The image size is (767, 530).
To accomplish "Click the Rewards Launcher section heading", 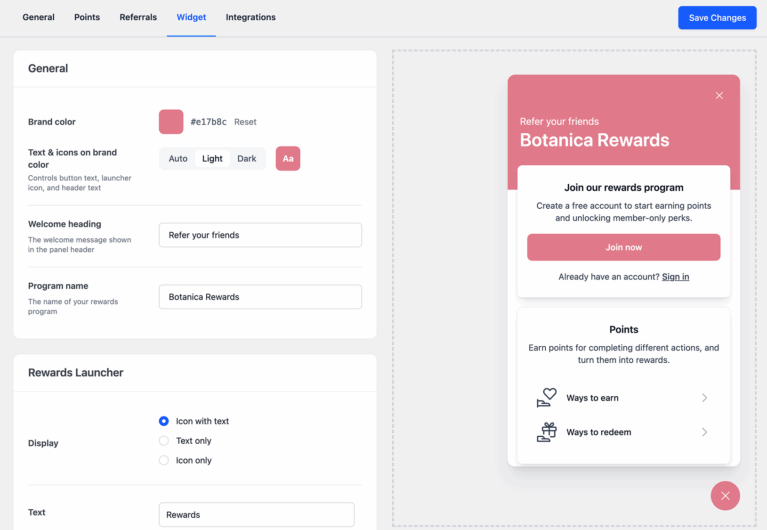I will [x=76, y=372].
